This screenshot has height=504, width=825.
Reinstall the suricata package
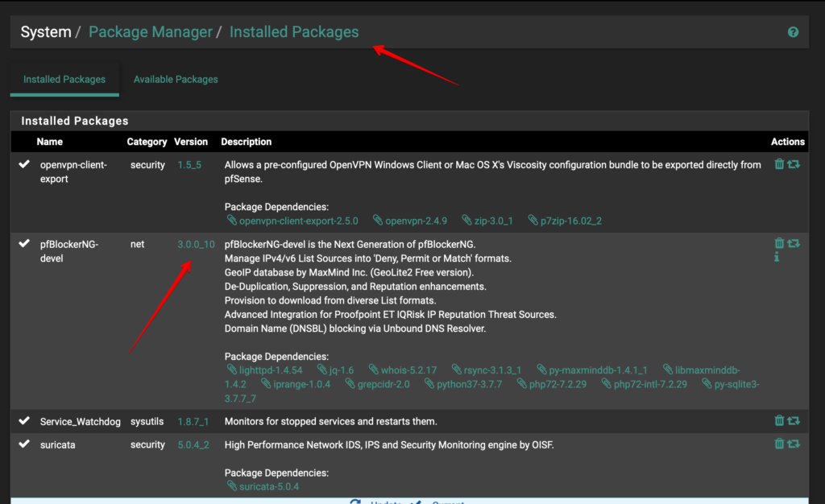[x=794, y=444]
